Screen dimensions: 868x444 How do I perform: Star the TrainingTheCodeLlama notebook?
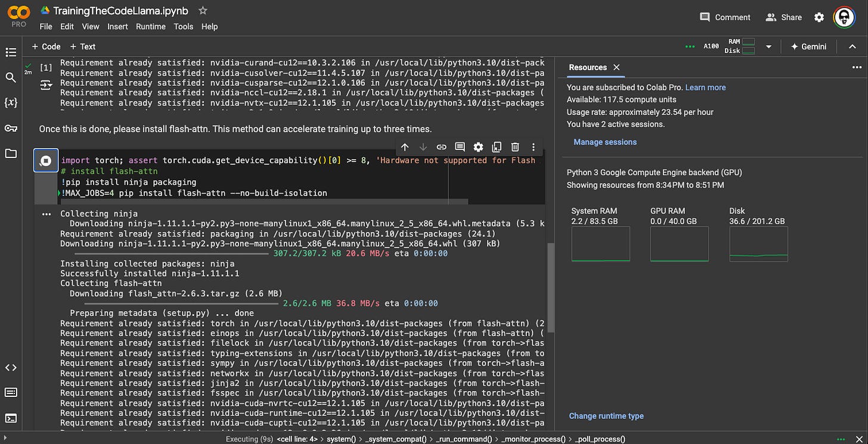(203, 11)
